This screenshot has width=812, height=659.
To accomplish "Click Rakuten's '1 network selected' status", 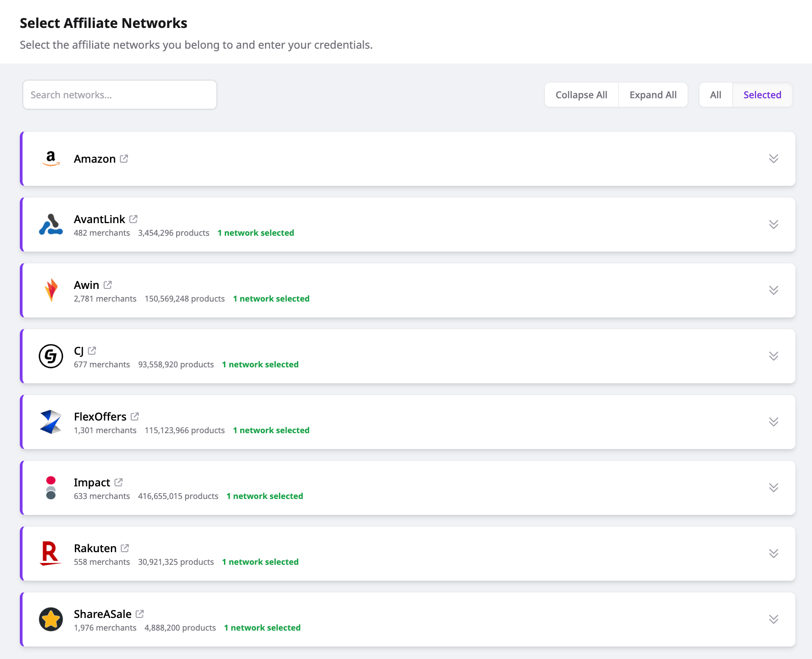I will tap(260, 562).
